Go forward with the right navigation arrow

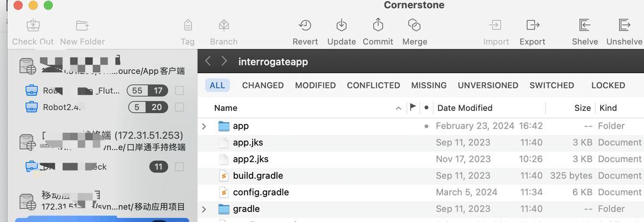(x=224, y=61)
